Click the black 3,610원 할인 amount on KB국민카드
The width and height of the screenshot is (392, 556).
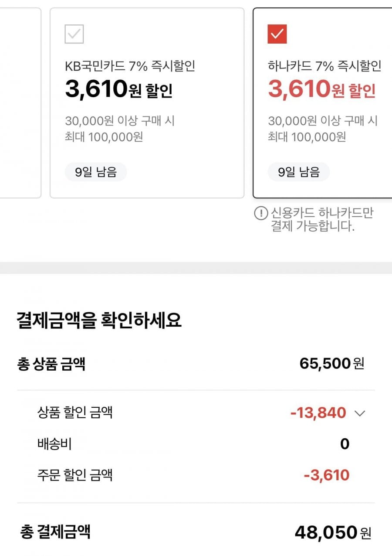point(118,89)
